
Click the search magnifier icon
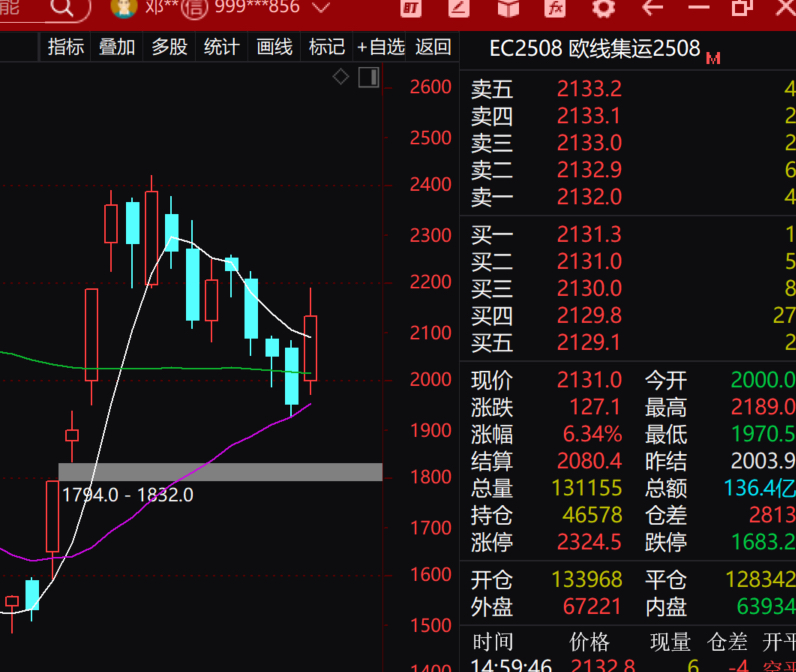pos(62,7)
